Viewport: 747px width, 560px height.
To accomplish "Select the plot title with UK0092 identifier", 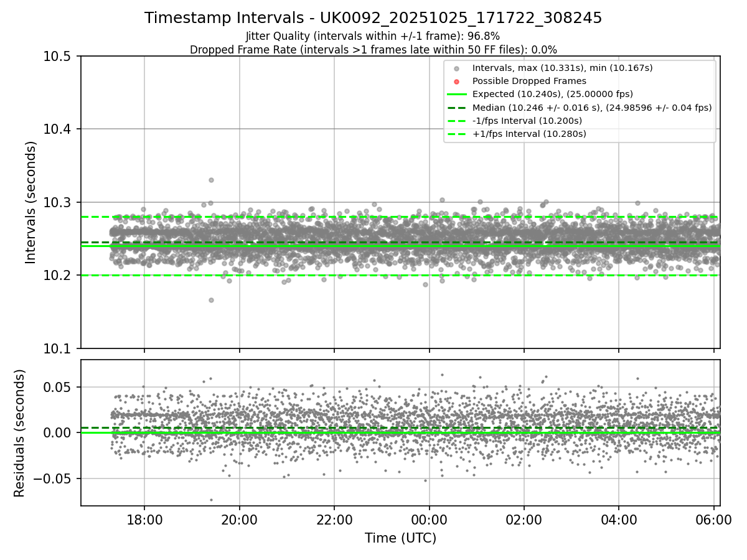I will click(x=374, y=18).
